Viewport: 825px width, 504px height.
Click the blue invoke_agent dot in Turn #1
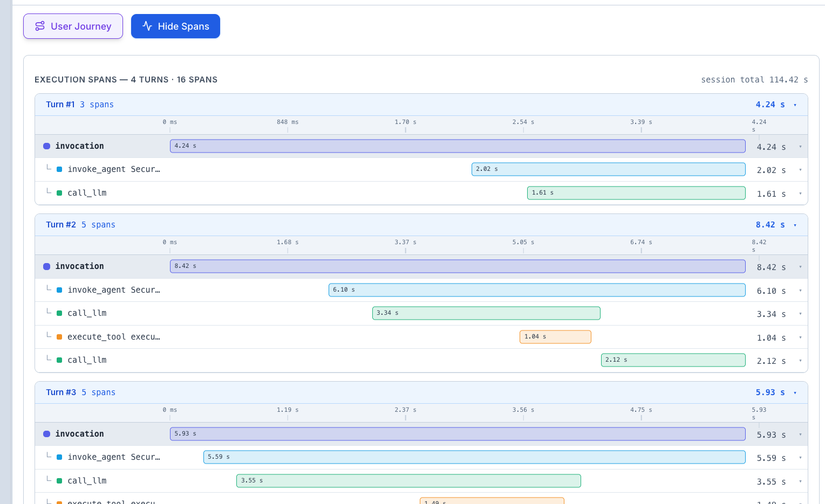59,169
